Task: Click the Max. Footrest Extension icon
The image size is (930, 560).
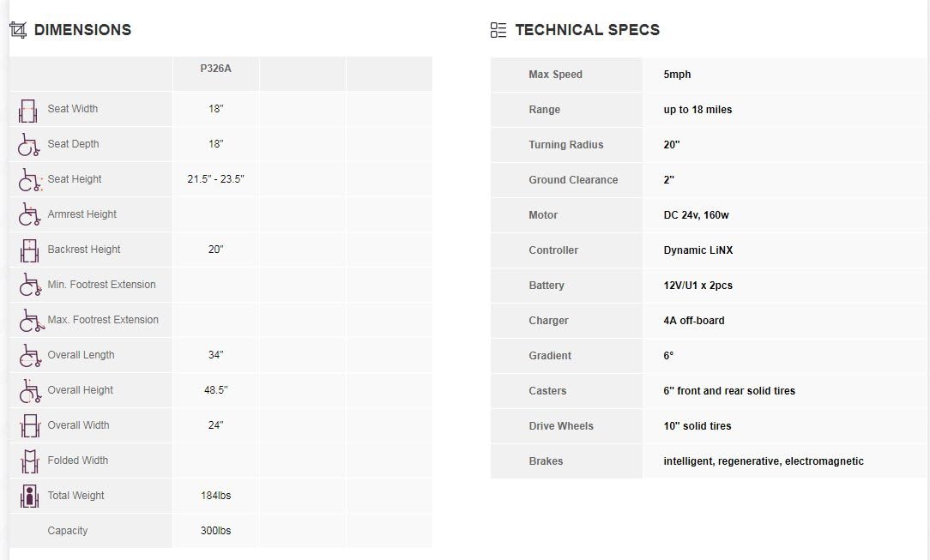Action: click(x=32, y=321)
